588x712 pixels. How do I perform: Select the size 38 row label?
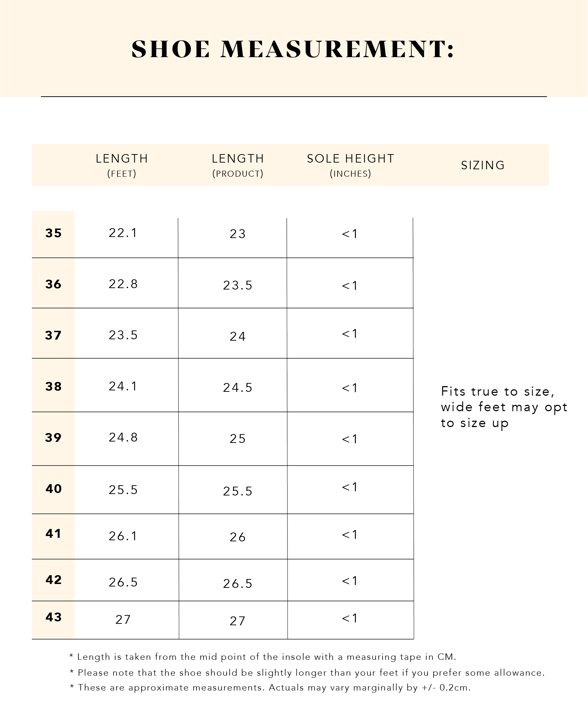coord(53,387)
